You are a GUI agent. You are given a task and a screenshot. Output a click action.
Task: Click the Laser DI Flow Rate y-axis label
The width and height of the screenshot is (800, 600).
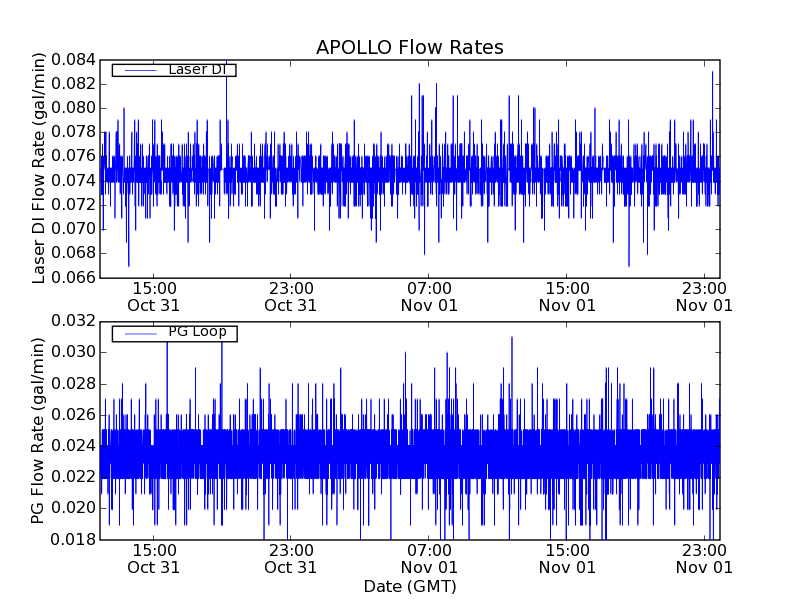pos(40,168)
